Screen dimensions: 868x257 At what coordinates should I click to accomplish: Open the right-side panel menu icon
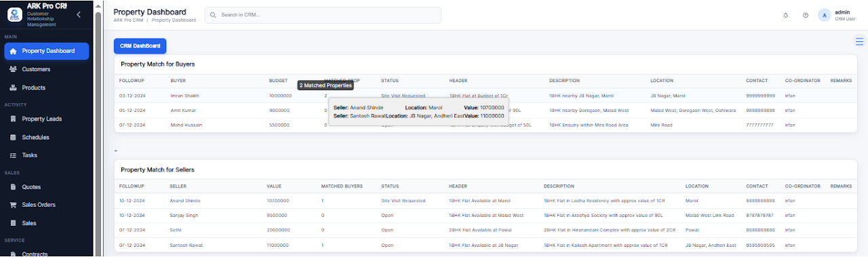pyautogui.click(x=859, y=41)
